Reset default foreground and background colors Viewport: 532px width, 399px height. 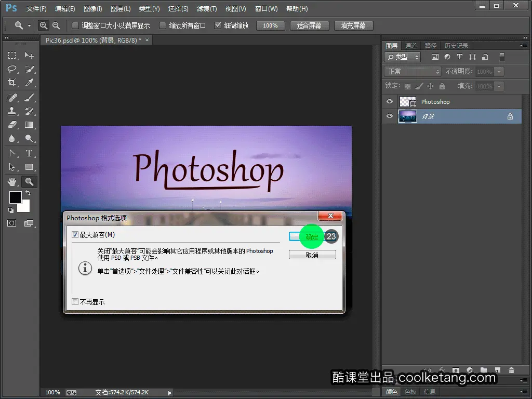coord(11,210)
